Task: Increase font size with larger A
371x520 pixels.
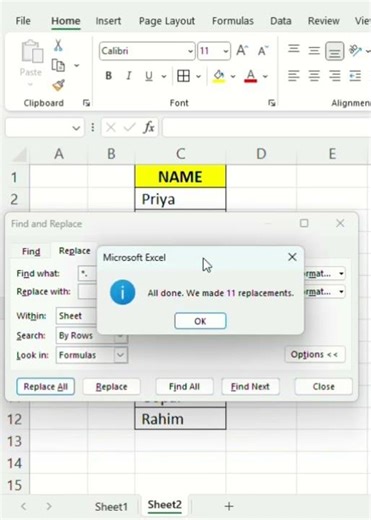Action: 242,51
